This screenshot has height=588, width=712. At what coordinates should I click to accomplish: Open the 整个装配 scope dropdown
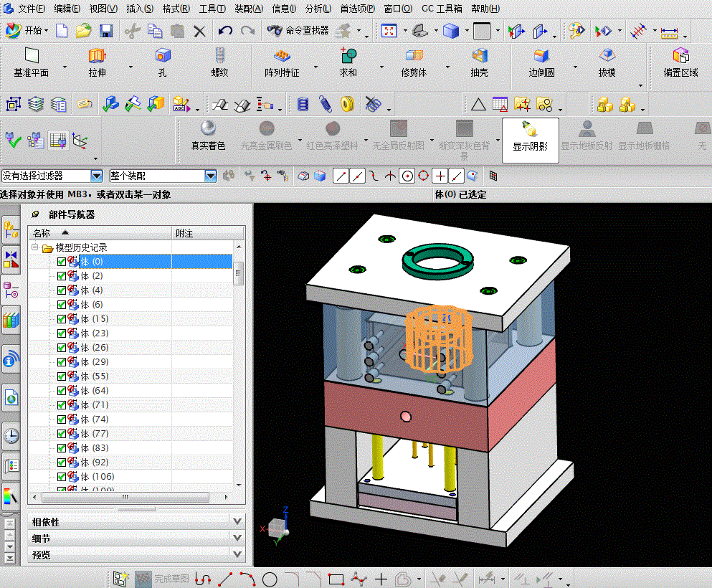(210, 176)
